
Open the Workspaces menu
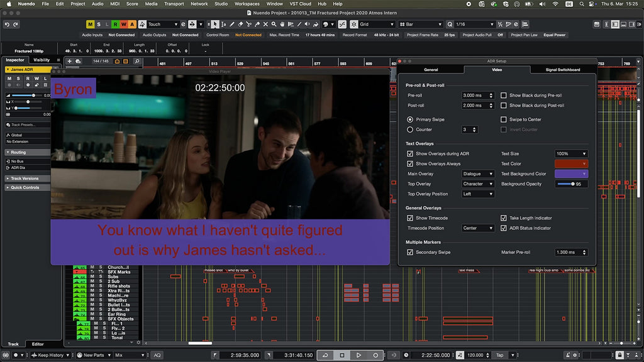coord(247,4)
